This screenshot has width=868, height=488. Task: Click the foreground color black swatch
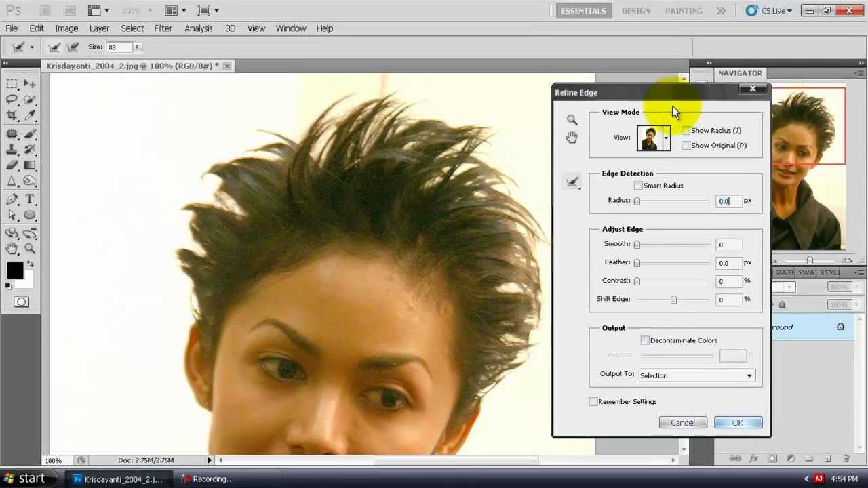(x=14, y=271)
